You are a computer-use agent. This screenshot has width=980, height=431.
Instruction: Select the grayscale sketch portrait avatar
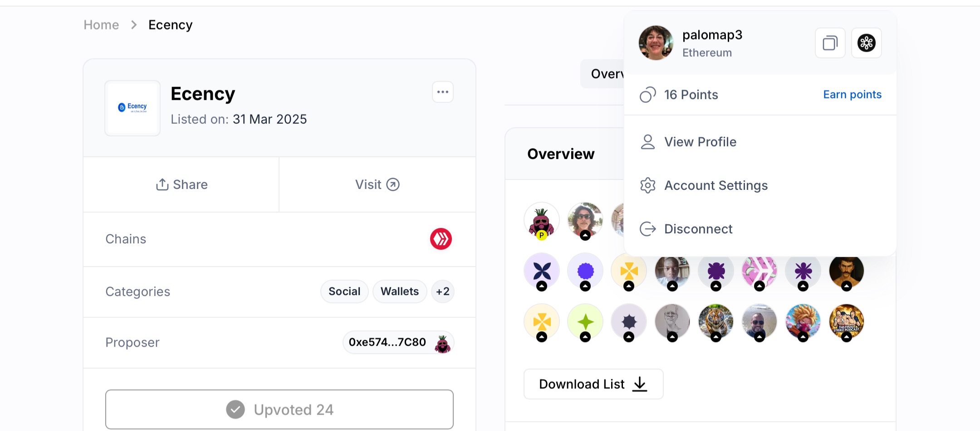tap(672, 322)
